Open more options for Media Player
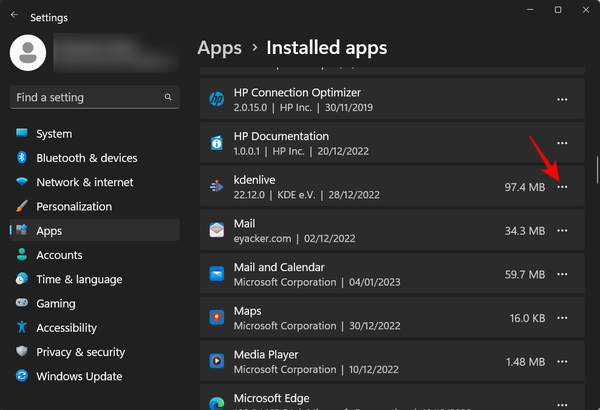The height and width of the screenshot is (410, 600). (562, 361)
